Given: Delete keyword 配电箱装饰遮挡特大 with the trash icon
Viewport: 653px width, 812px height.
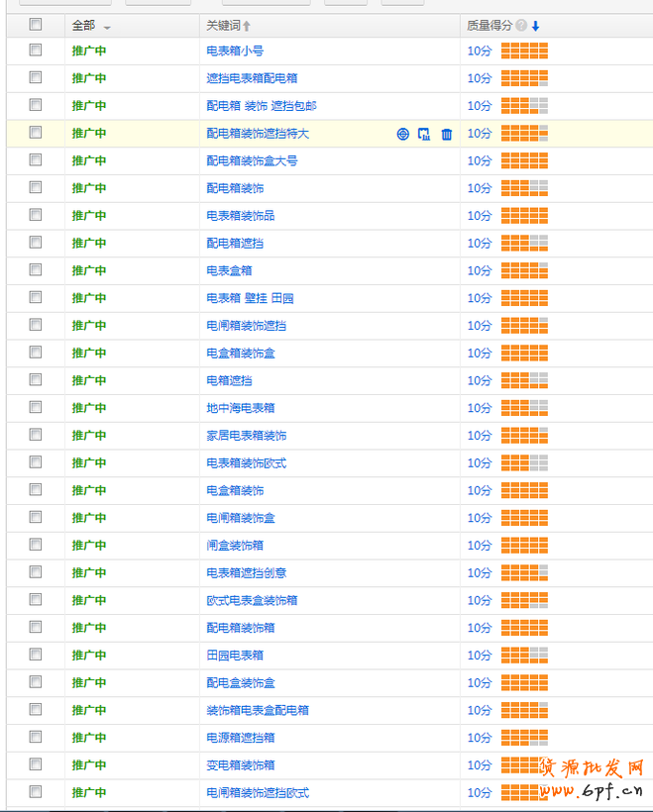Looking at the screenshot, I should 446,134.
